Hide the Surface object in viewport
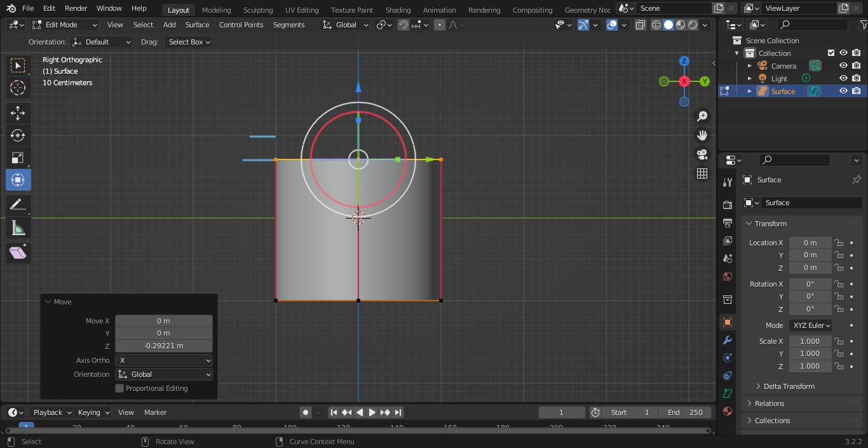The width and height of the screenshot is (868, 448). (843, 91)
